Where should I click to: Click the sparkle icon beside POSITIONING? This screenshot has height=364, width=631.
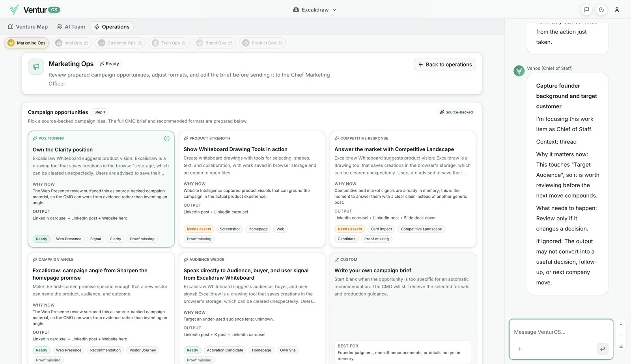[35, 139]
